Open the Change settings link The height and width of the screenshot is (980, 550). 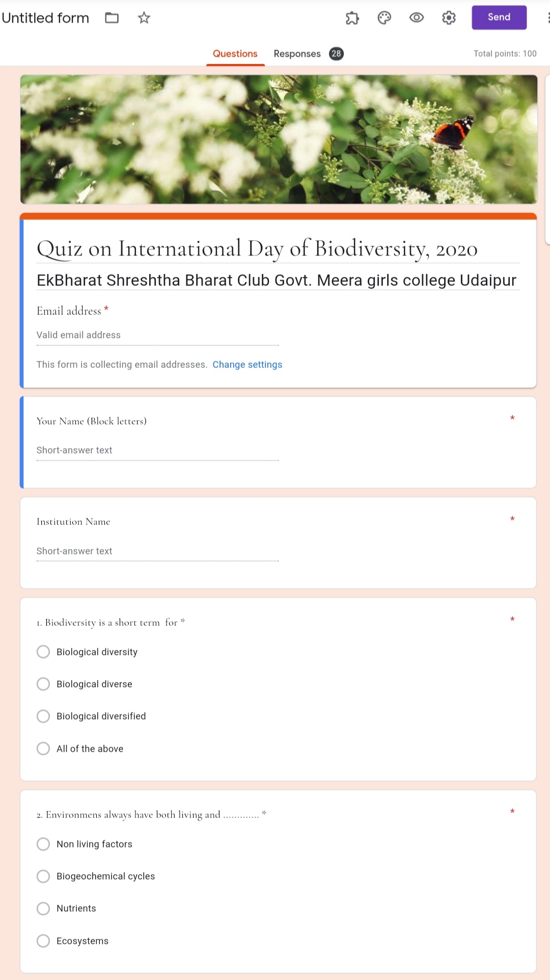pos(248,364)
